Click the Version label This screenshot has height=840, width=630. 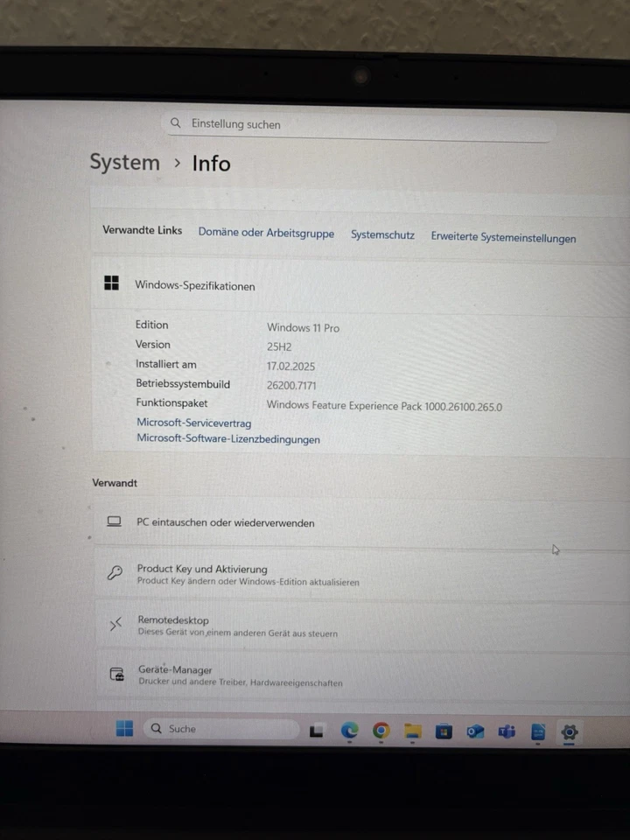pyautogui.click(x=152, y=345)
